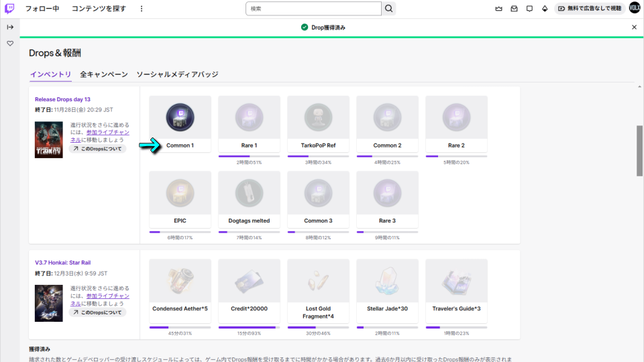Select Condensed Aether*5 reward icon
This screenshot has height=362, width=644.
180,281
